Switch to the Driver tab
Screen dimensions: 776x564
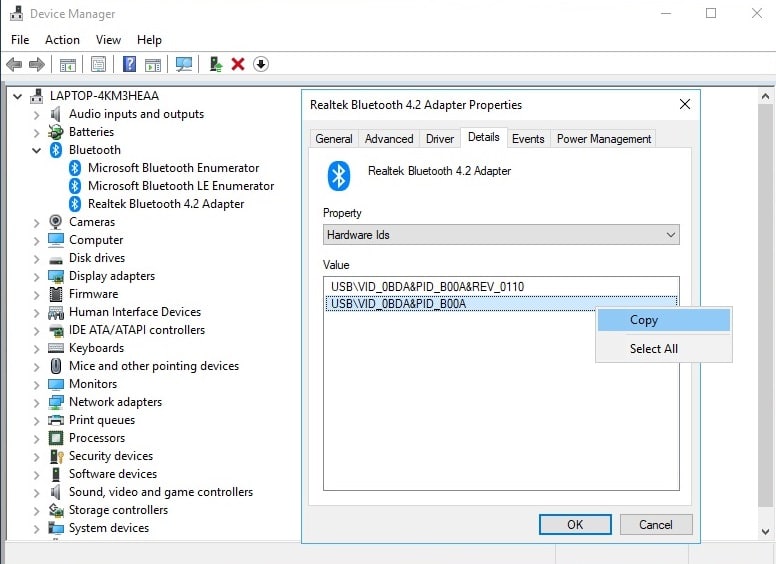coord(439,139)
